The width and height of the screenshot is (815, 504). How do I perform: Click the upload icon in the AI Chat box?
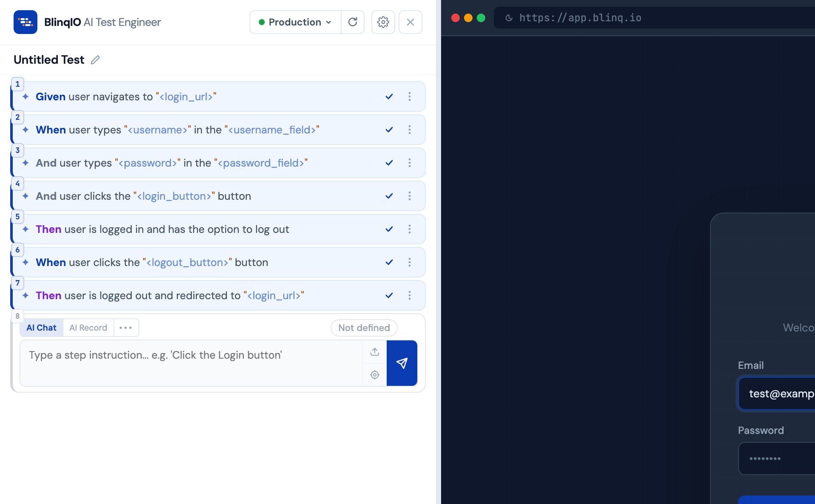(374, 352)
